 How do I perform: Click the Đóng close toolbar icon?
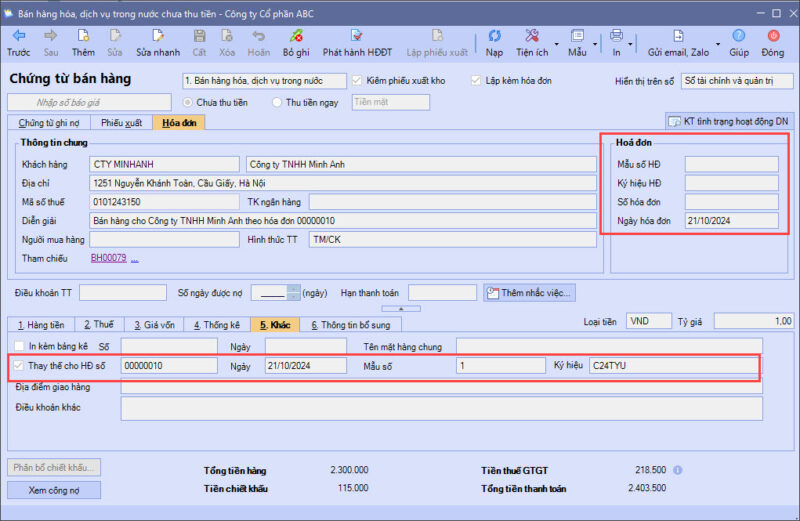click(x=772, y=37)
